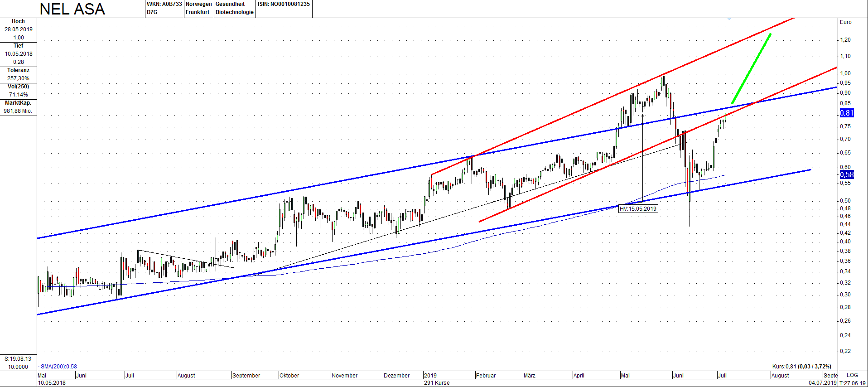Click the Euro currency label on the axis
Image resolution: width=868 pixels, height=387 pixels.
pos(846,22)
